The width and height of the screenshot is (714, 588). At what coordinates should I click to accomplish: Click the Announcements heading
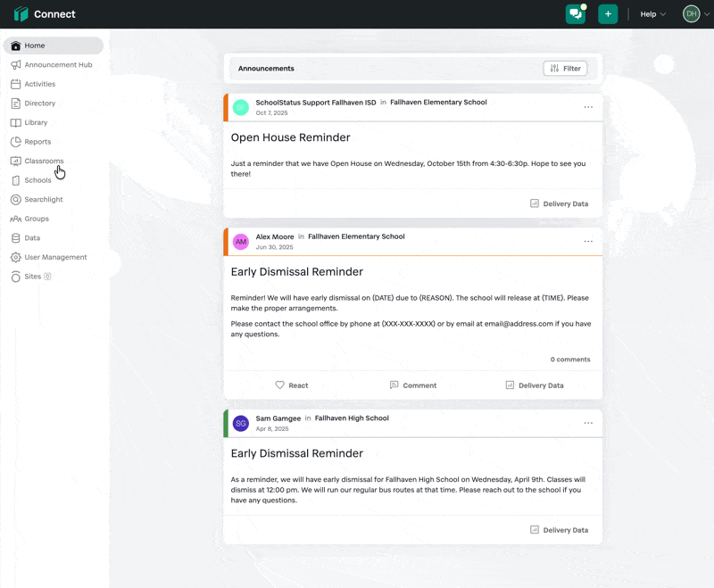pyautogui.click(x=266, y=69)
